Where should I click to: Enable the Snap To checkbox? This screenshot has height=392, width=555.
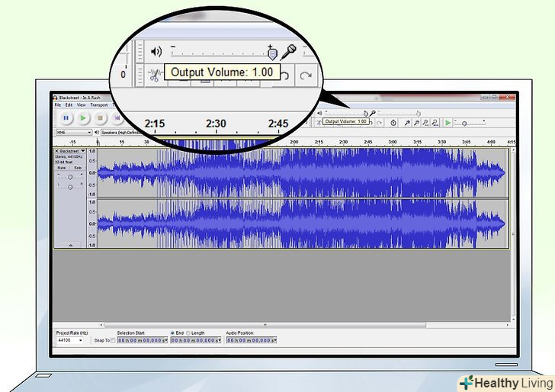click(x=113, y=340)
